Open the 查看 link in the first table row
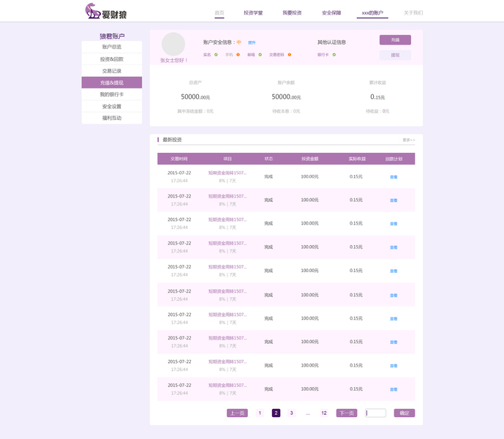 tap(394, 177)
